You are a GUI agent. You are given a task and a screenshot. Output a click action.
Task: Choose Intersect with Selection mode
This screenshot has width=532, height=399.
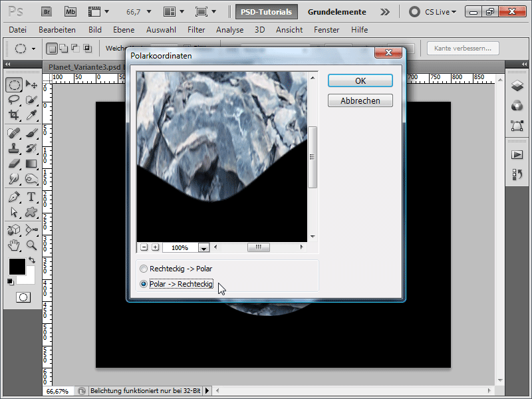pyautogui.click(x=88, y=49)
